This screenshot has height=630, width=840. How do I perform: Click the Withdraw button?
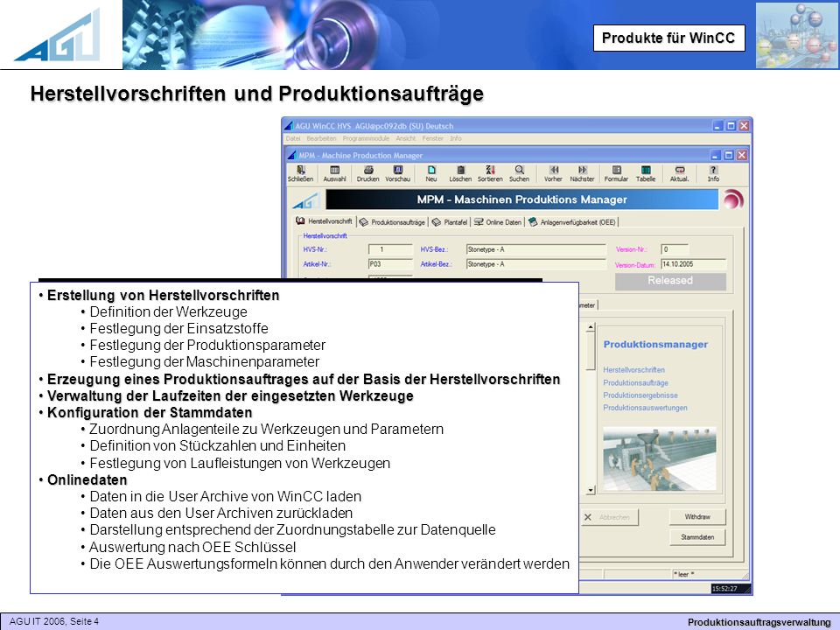tap(697, 517)
